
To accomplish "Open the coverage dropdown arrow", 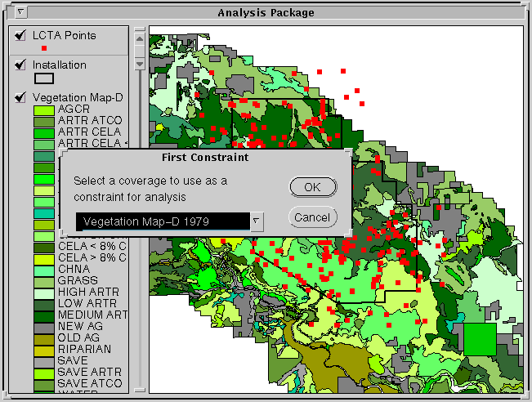I will pyautogui.click(x=257, y=221).
